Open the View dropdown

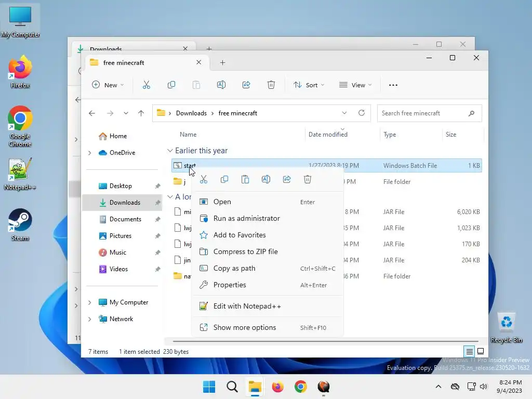pos(355,85)
